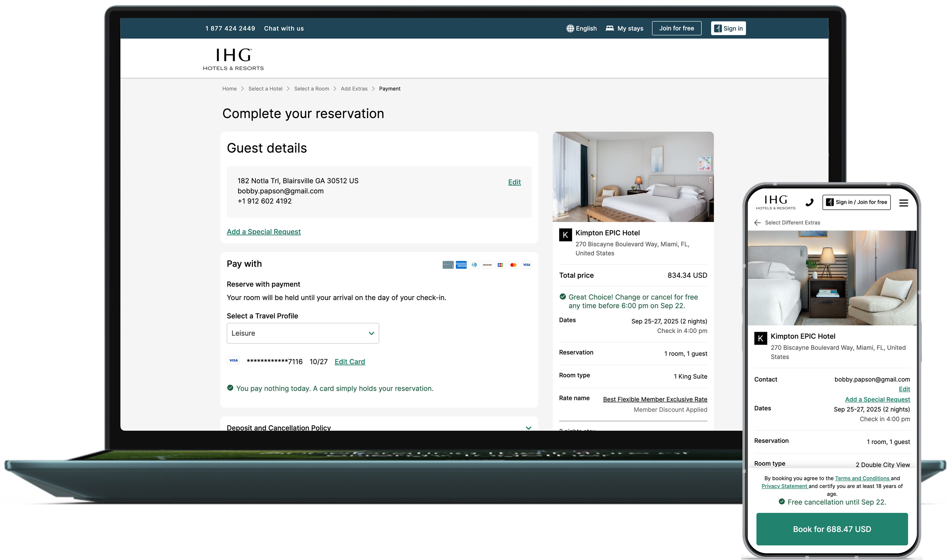The image size is (948, 560).
Task: Click the Discover card icon
Action: [x=487, y=265]
